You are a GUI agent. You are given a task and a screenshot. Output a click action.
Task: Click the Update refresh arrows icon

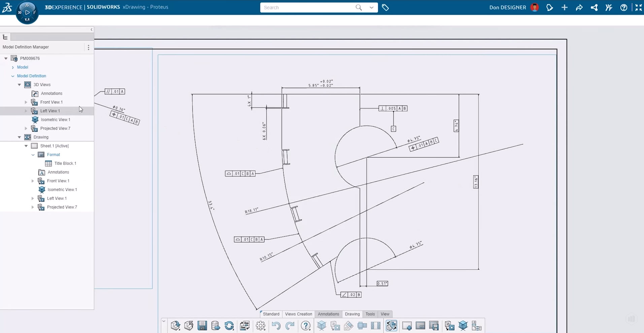pyautogui.click(x=229, y=326)
